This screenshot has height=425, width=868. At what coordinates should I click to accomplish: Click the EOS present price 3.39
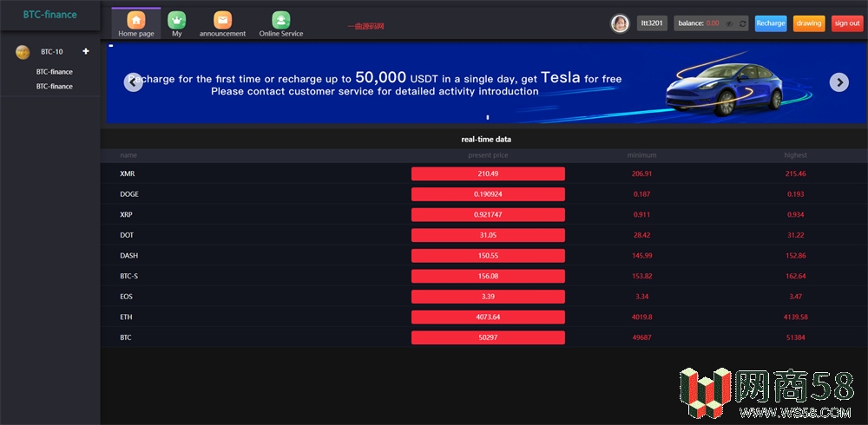click(x=488, y=297)
